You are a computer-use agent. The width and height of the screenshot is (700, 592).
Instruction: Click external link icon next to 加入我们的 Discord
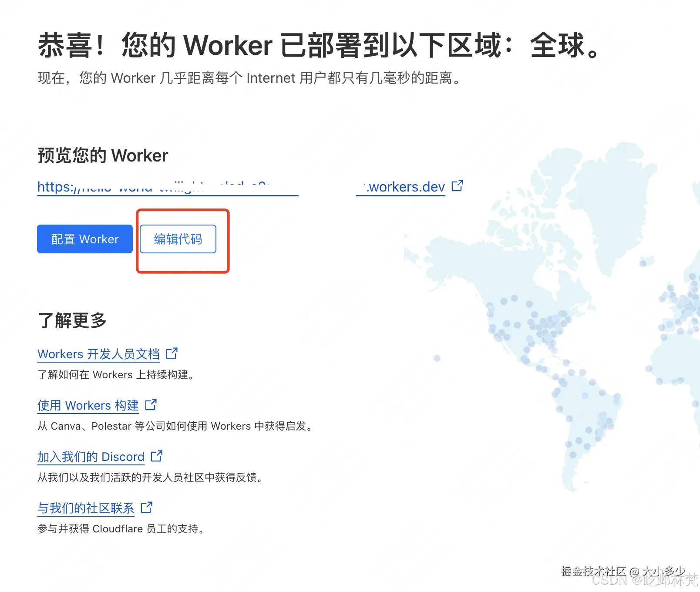tap(156, 456)
